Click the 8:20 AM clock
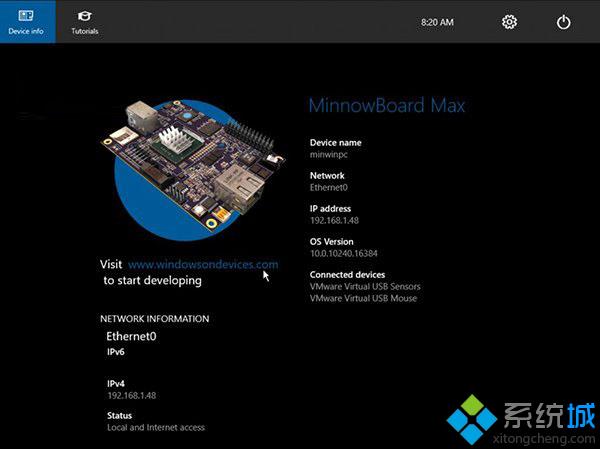 pyautogui.click(x=437, y=22)
